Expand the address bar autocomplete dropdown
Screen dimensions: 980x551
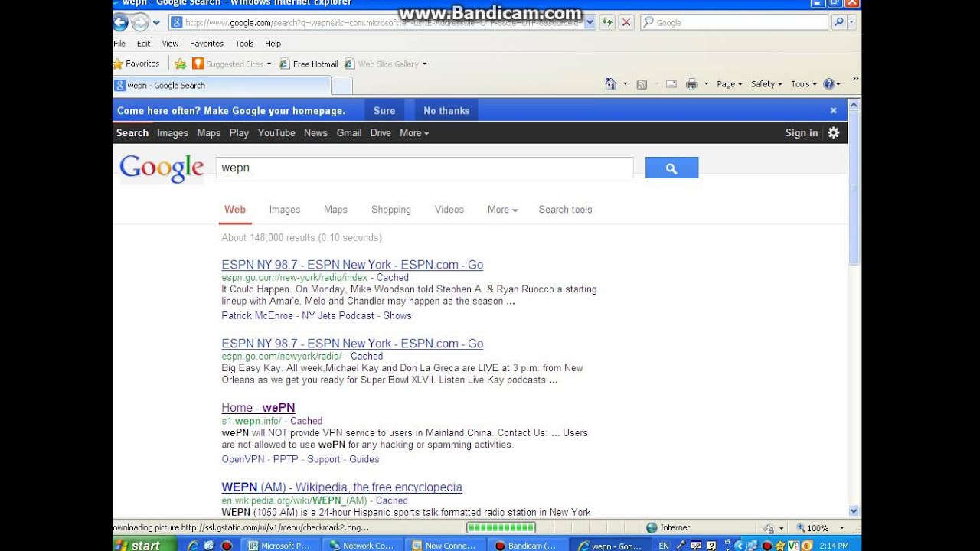(x=590, y=23)
